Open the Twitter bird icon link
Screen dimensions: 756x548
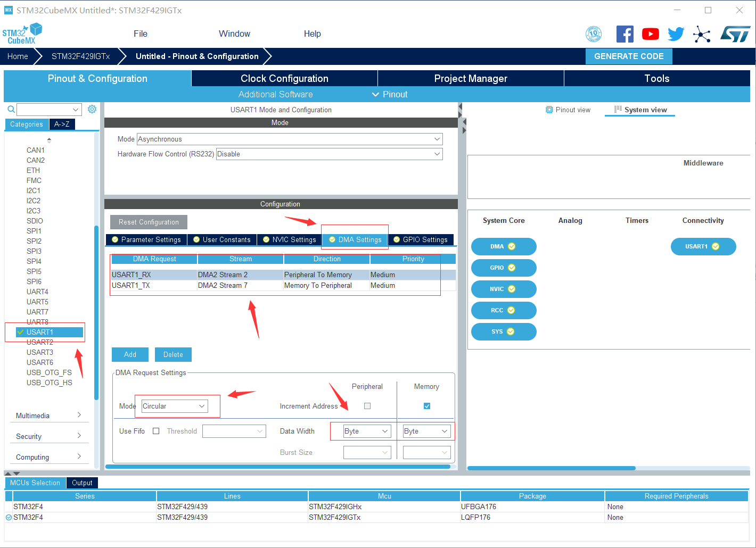coord(676,34)
